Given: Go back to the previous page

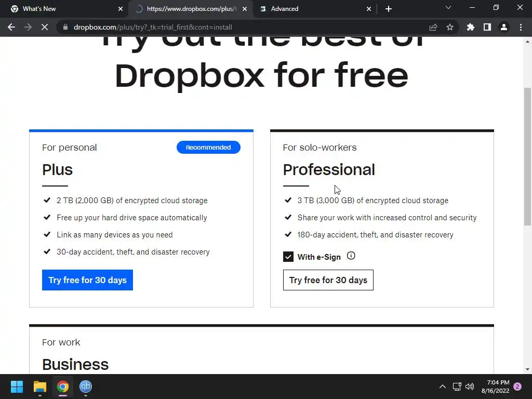Looking at the screenshot, I should click(x=11, y=27).
